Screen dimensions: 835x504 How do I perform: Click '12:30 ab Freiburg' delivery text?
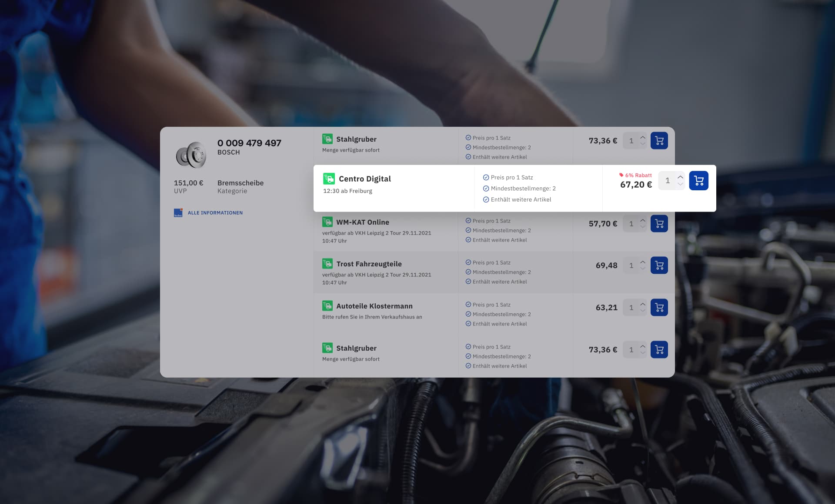tap(347, 191)
